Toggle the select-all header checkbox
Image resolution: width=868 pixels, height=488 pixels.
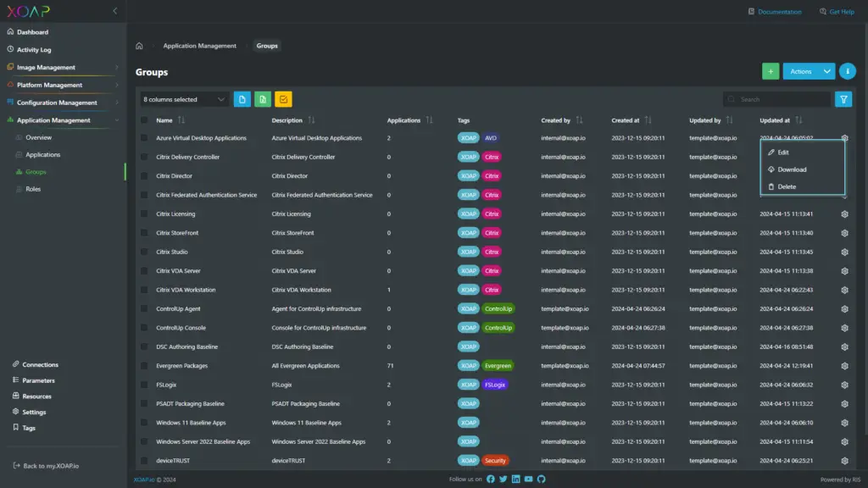(144, 120)
